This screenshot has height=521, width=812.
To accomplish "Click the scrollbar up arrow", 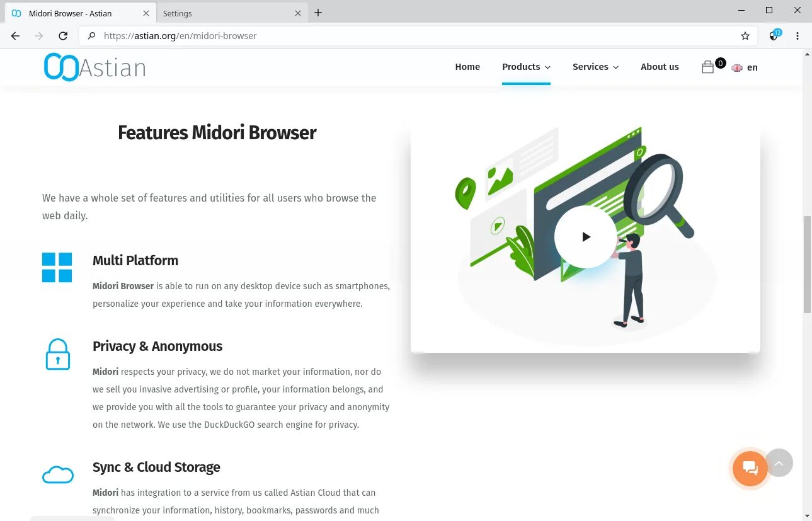I will point(807,54).
